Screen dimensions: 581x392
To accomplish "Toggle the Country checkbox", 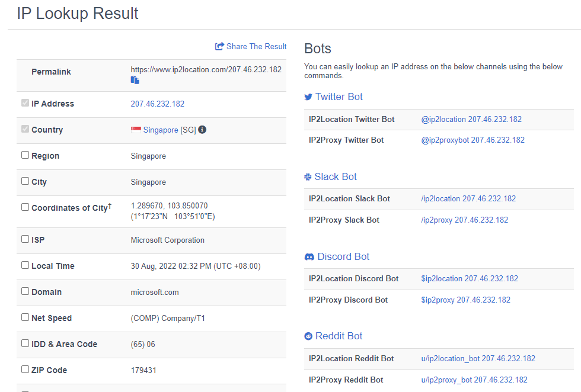I will 25,129.
